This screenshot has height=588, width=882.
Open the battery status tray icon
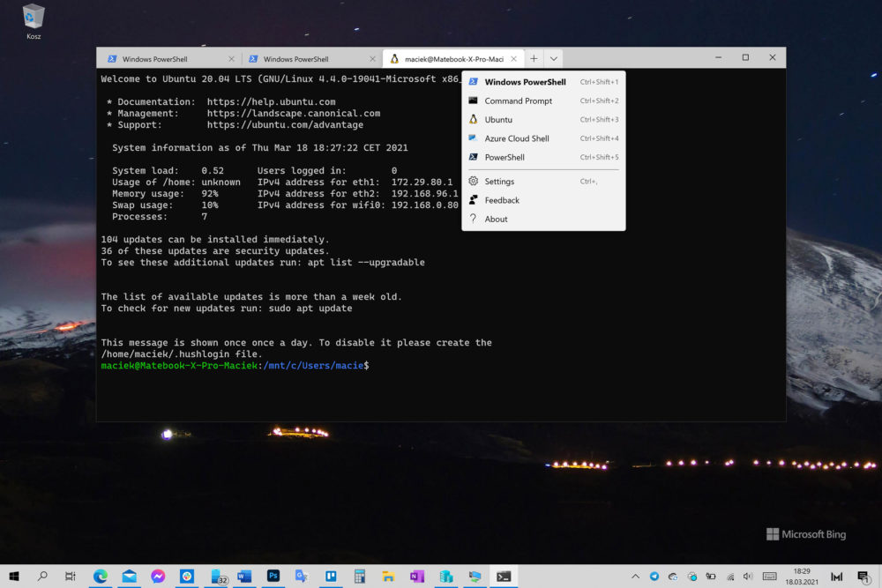point(711,577)
